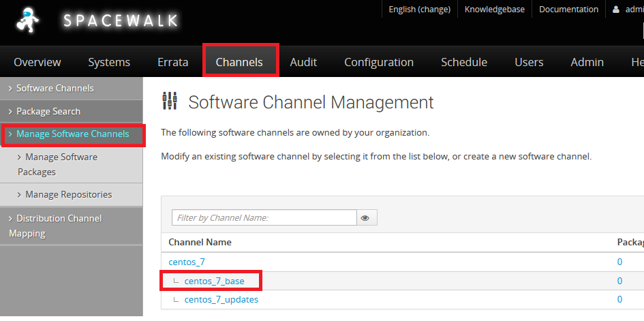
Task: Click English (change) language link
Action: coord(419,9)
